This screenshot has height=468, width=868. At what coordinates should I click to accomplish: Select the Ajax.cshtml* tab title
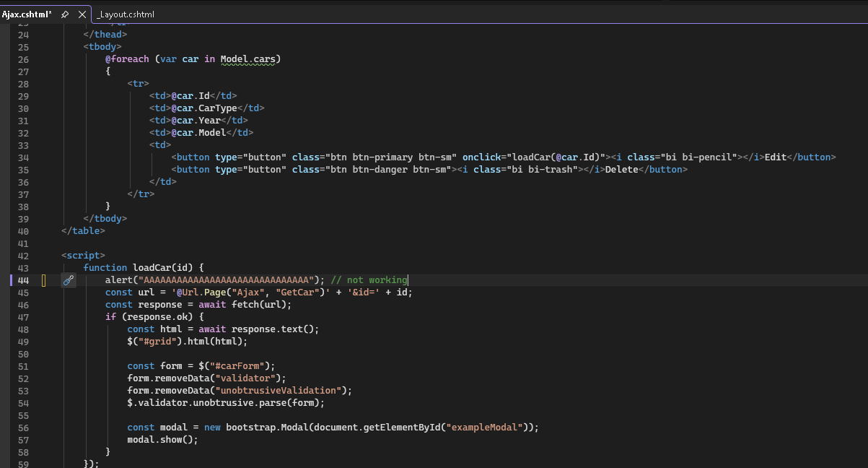[27, 14]
